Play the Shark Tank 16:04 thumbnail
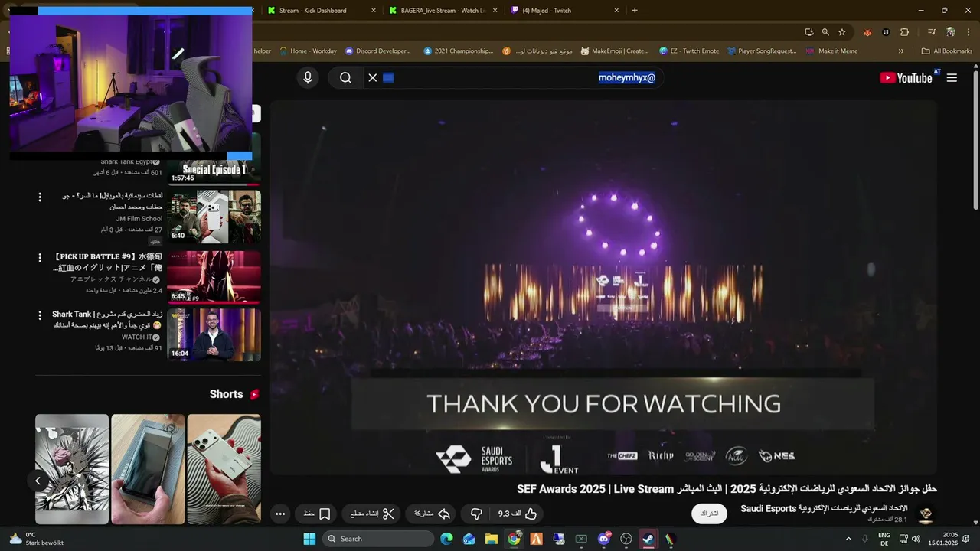Image resolution: width=980 pixels, height=551 pixels. click(x=214, y=334)
